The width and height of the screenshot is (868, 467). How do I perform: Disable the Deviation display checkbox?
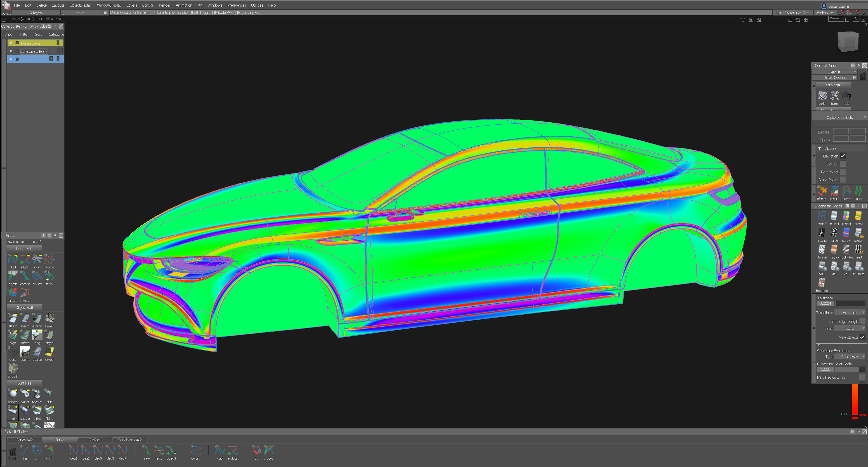coord(842,156)
